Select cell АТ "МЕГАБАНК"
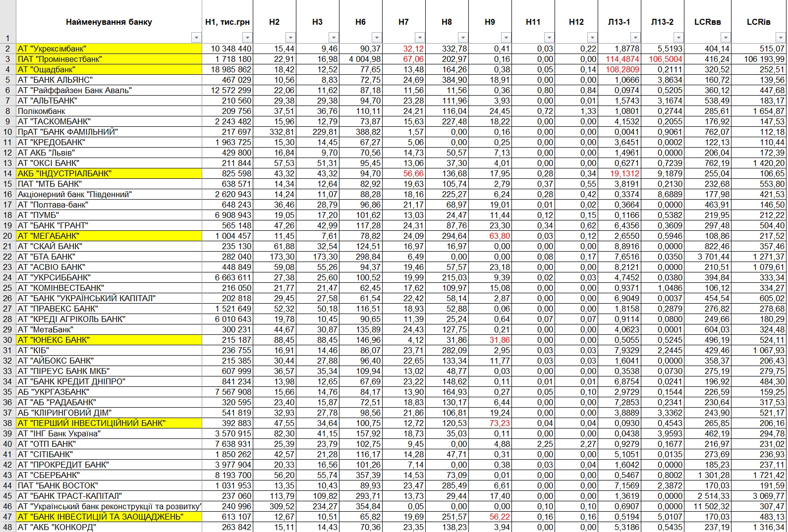 tap(109, 236)
